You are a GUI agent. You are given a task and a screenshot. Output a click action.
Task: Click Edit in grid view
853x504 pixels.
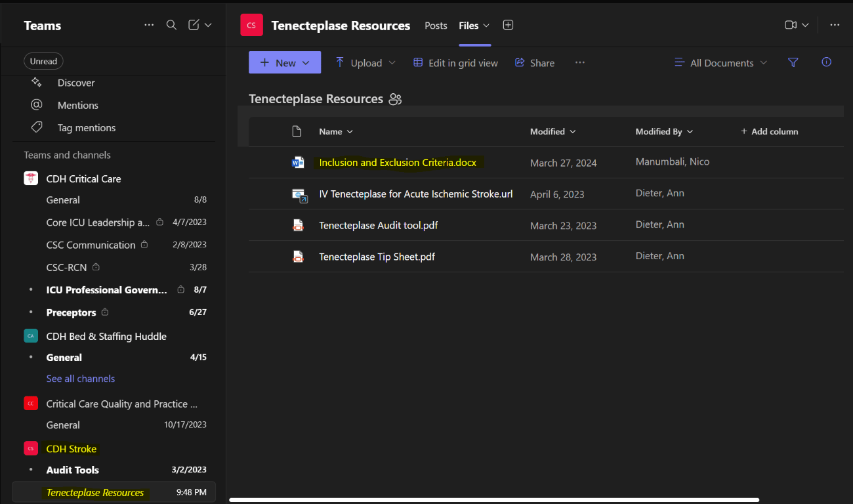pyautogui.click(x=455, y=62)
